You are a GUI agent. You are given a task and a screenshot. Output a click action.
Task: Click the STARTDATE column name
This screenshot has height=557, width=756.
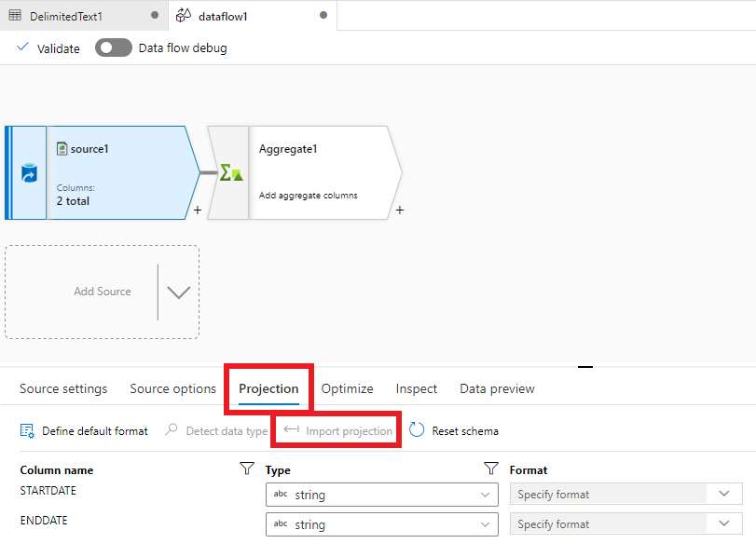tap(48, 491)
